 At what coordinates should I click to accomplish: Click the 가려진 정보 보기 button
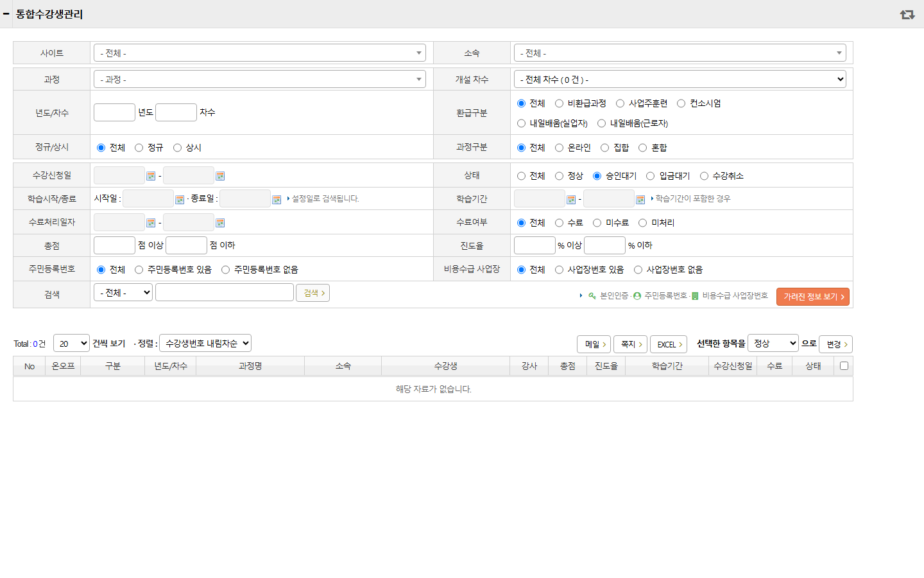tap(813, 297)
